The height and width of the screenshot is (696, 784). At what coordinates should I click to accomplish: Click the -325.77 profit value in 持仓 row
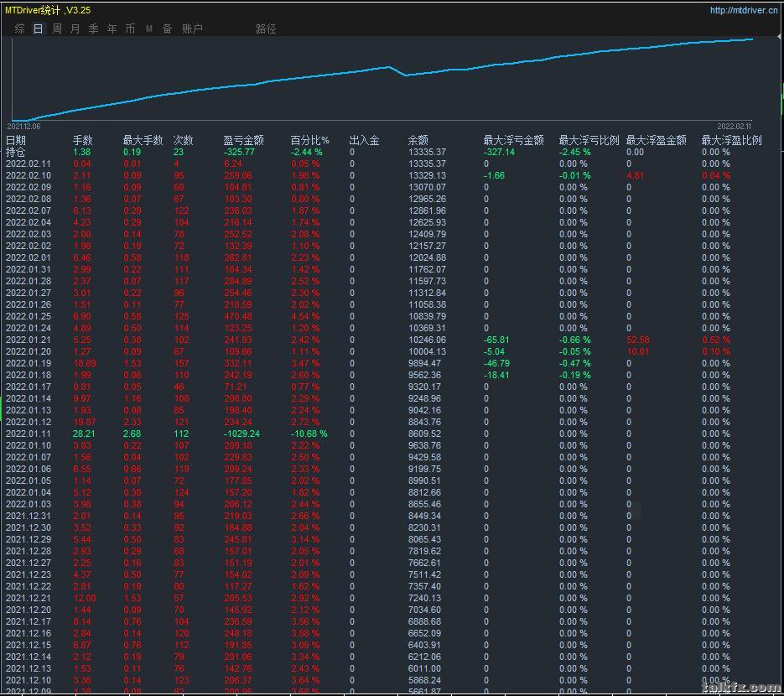239,152
